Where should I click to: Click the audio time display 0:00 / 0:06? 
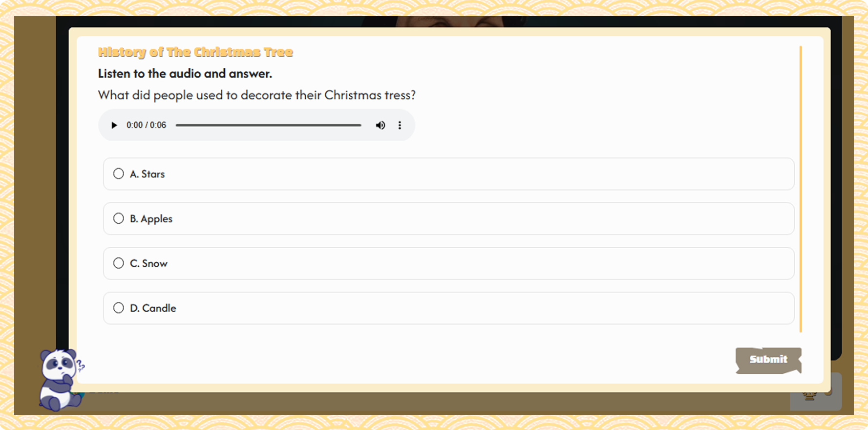[146, 125]
